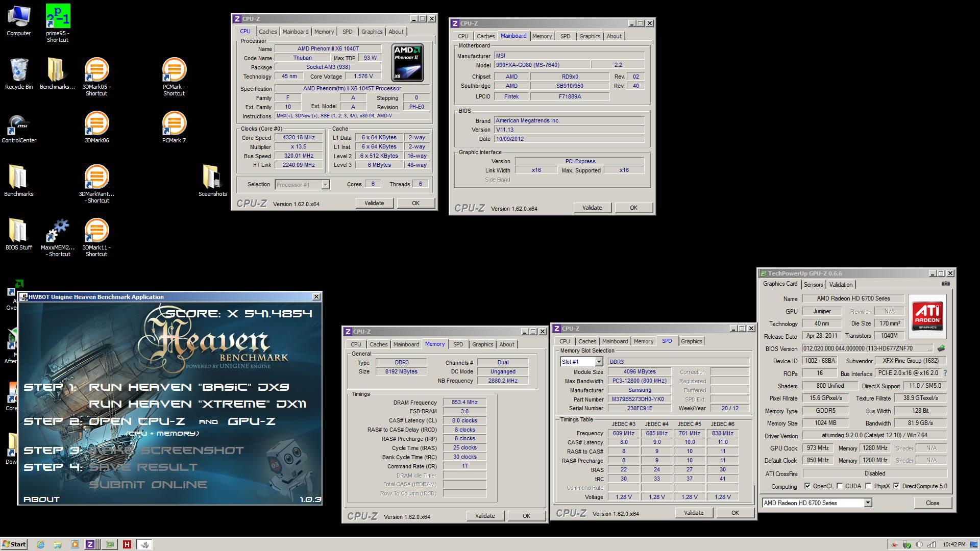Click Validate in the Memory CPU-Z window
The image size is (980, 551).
pos(485,516)
